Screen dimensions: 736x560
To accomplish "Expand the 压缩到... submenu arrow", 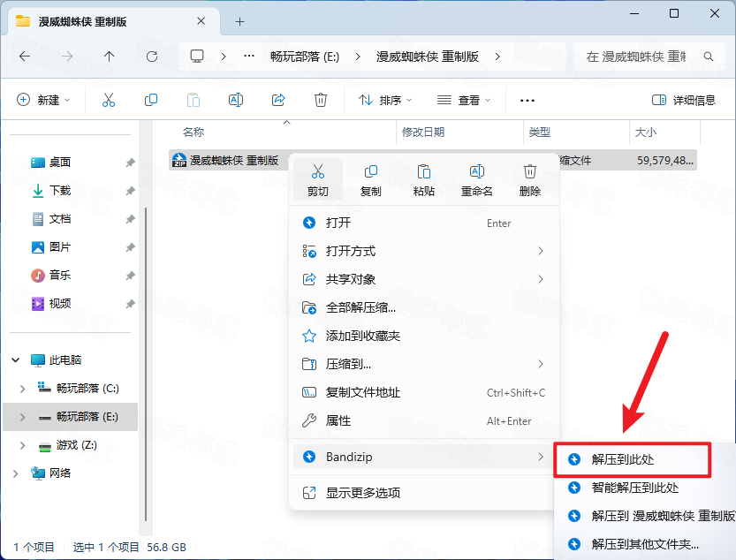I will click(x=541, y=364).
